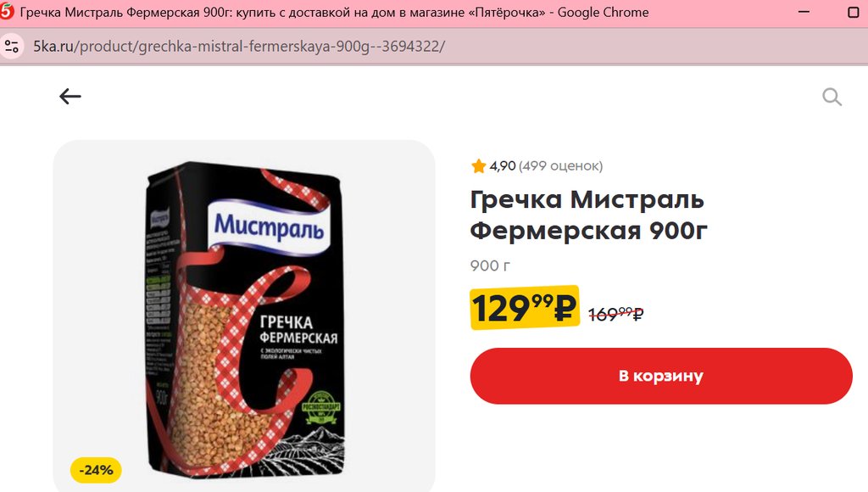
Task: Open search via the magnifier icon
Action: 832,97
